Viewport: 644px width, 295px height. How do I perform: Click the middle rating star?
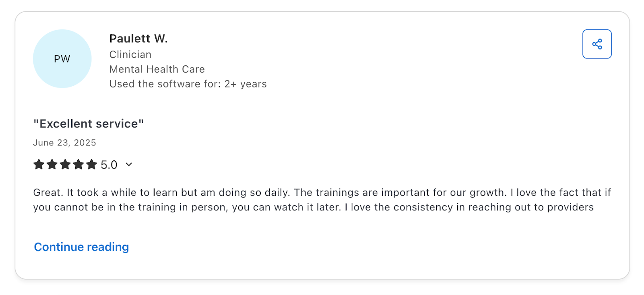[66, 164]
